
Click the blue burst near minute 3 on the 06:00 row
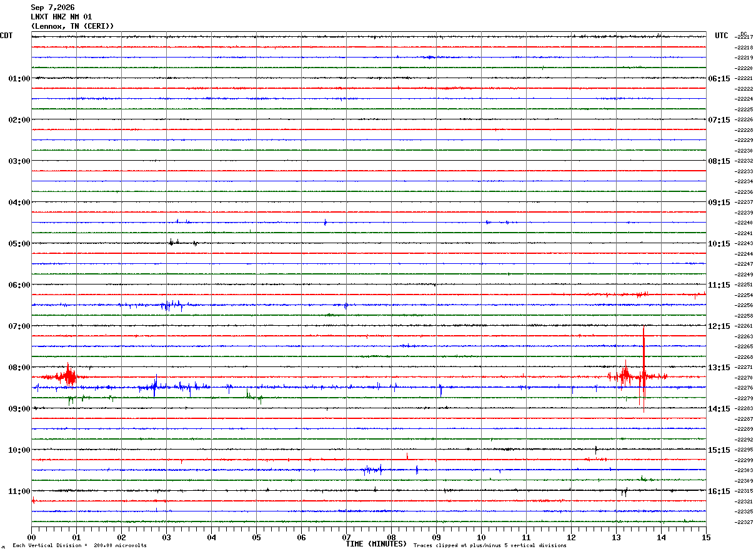(x=170, y=305)
